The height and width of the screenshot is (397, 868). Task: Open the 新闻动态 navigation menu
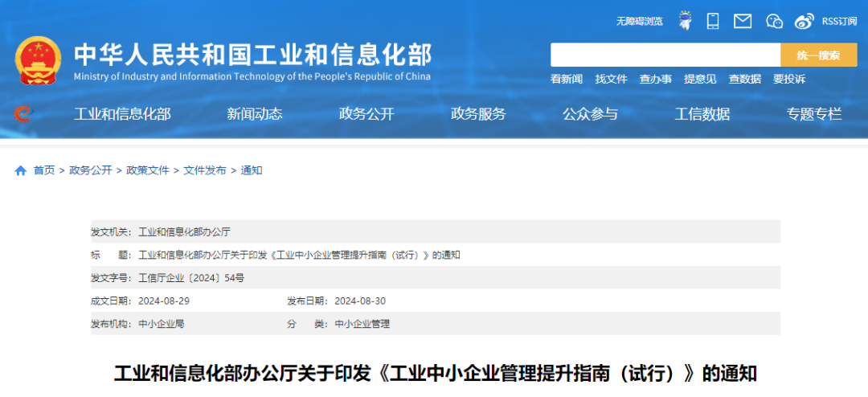point(255,114)
